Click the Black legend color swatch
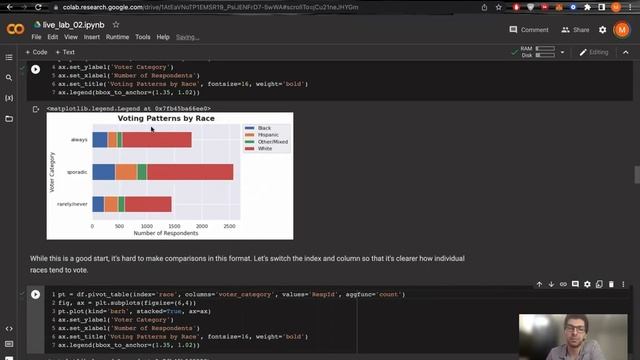640x360 pixels. click(x=249, y=128)
